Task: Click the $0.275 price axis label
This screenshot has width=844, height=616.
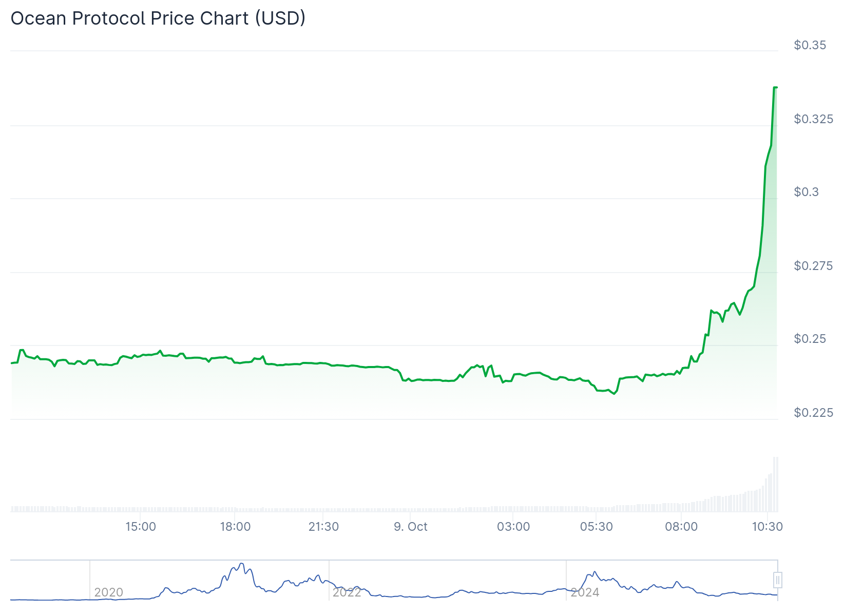Action: tap(814, 266)
